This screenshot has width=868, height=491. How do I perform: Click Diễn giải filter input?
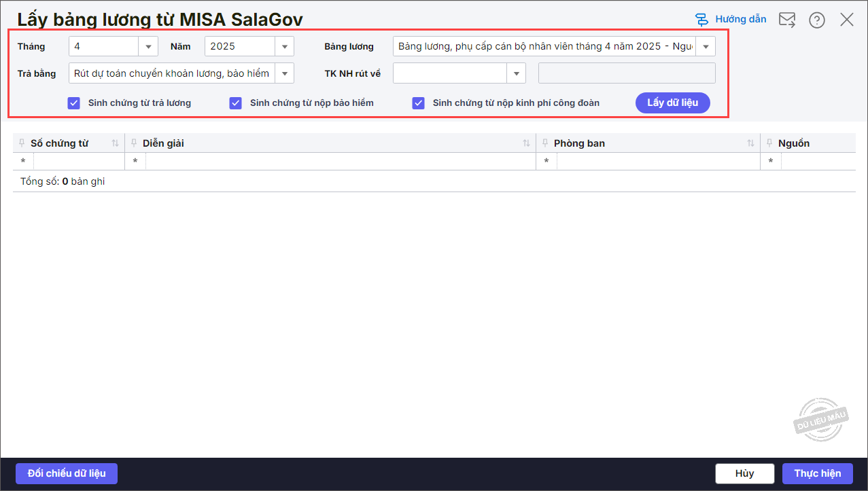pyautogui.click(x=341, y=162)
